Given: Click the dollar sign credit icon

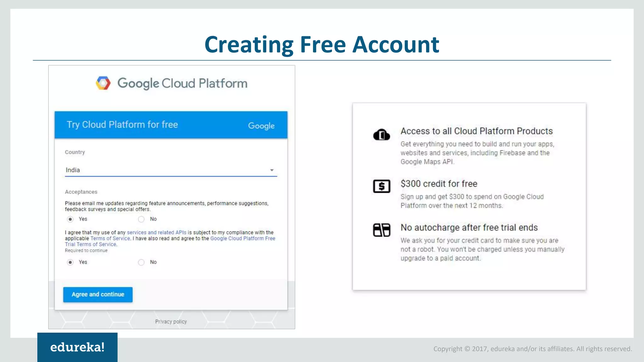Looking at the screenshot, I should 381,186.
